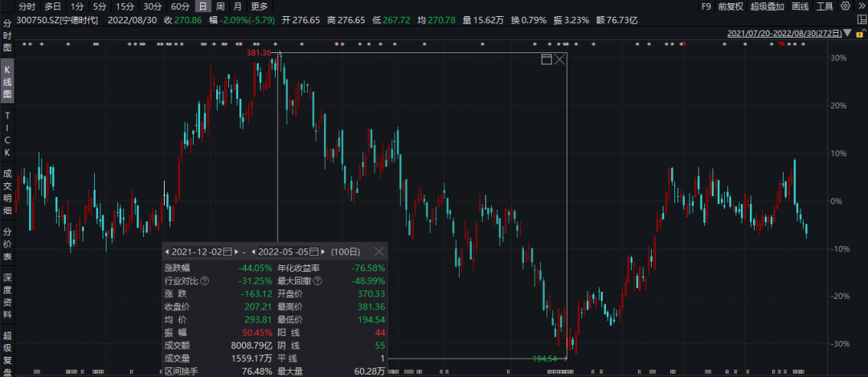868x377 pixels.
Task: Open the 更多 more periods menu
Action: (259, 6)
